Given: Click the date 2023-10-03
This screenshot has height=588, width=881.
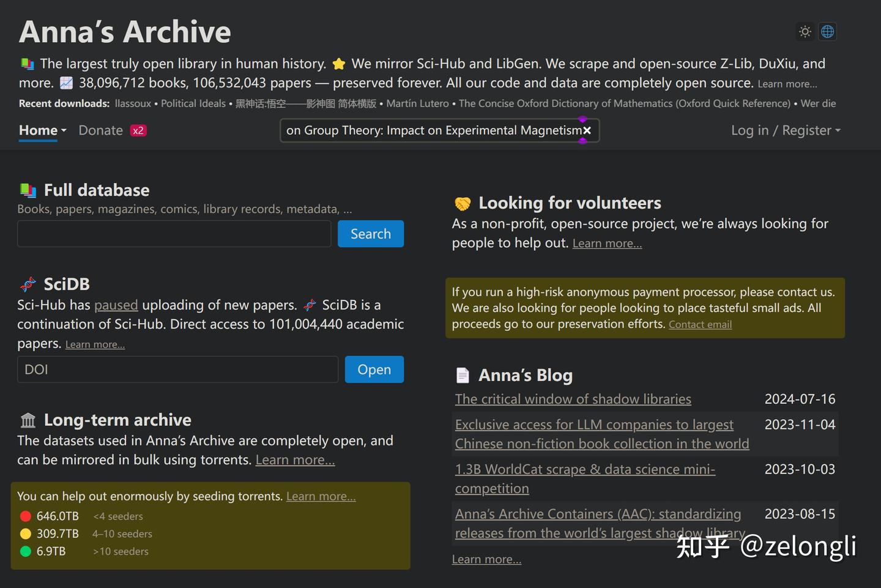Looking at the screenshot, I should [800, 469].
